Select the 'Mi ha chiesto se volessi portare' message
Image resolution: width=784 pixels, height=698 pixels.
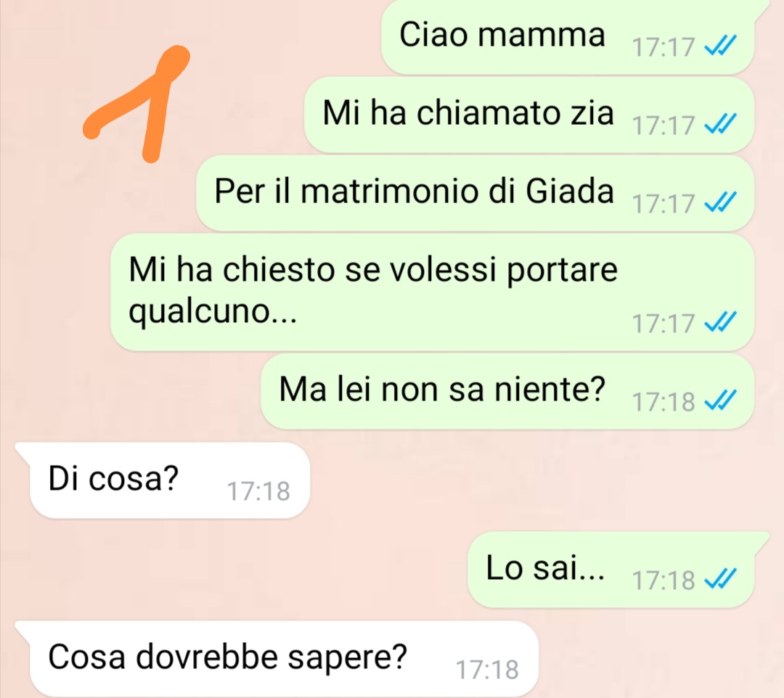pyautogui.click(x=432, y=292)
